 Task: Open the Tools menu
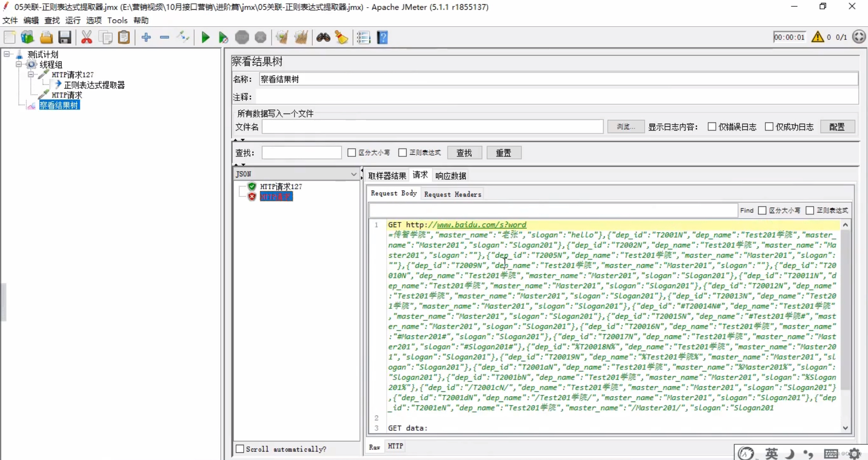117,20
